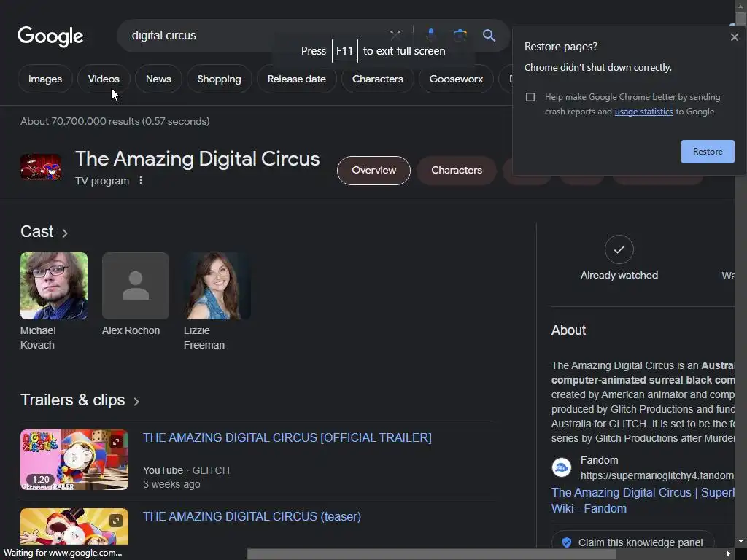
Task: Click Lizzie Freeman name
Action: pos(204,338)
